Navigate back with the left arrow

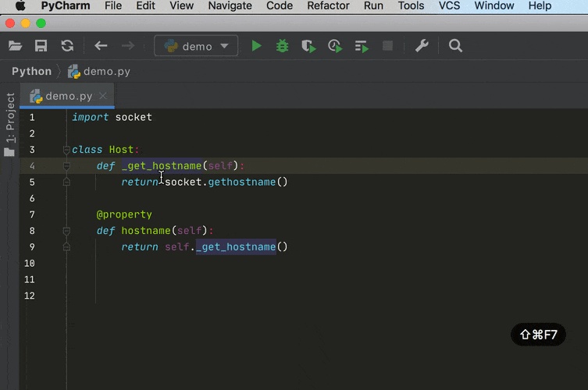click(101, 46)
